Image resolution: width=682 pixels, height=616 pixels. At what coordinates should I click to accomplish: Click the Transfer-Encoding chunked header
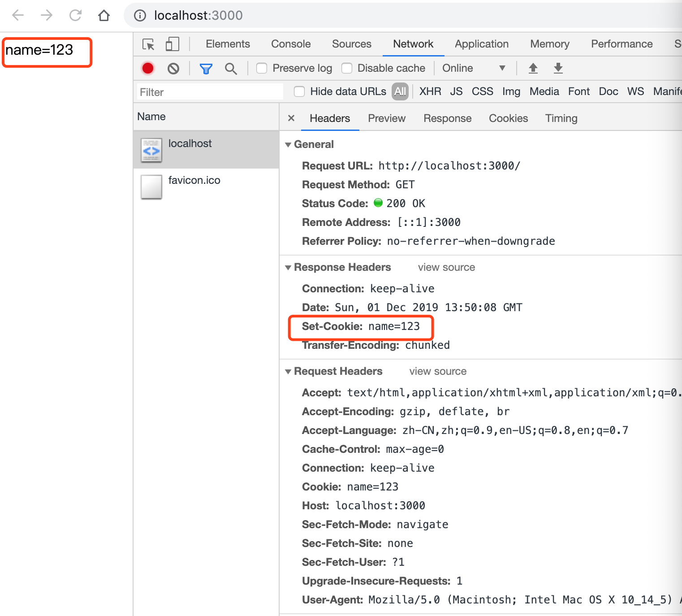click(x=376, y=345)
